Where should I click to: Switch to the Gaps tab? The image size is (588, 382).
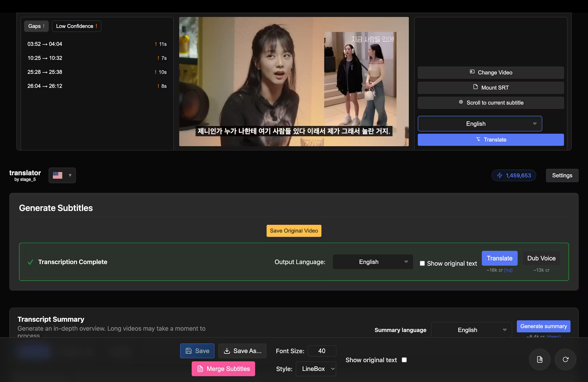point(36,26)
